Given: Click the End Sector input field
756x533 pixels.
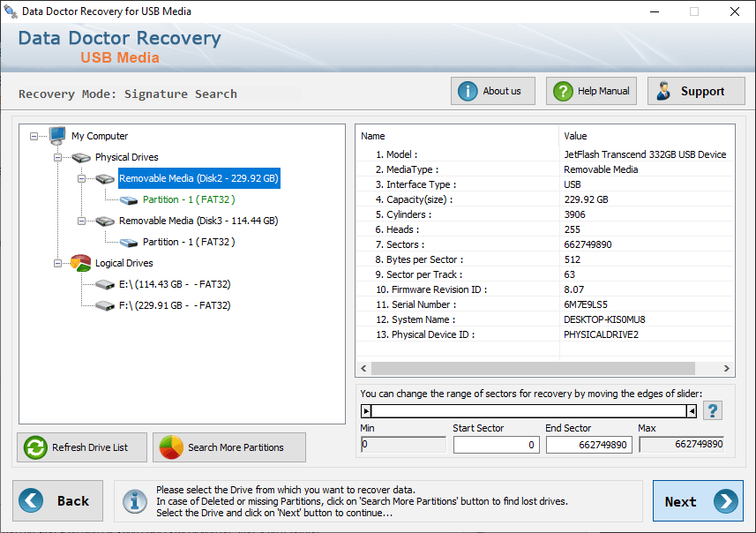Looking at the screenshot, I should click(588, 445).
